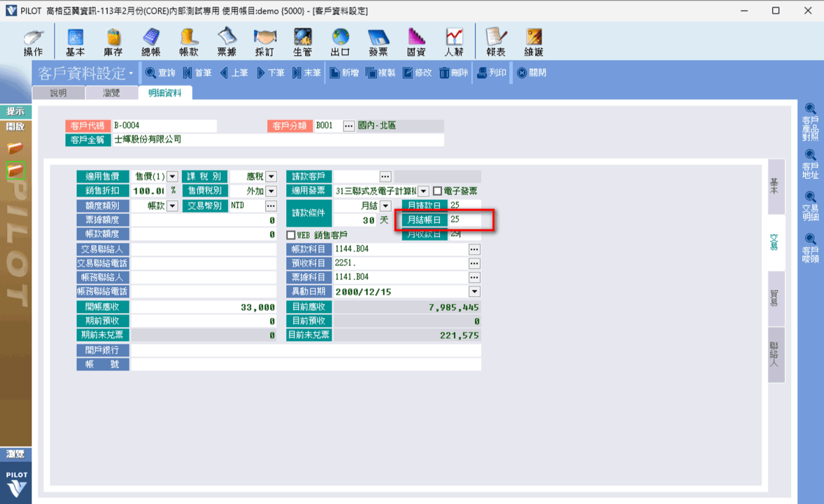Image resolution: width=824 pixels, height=504 pixels.
Task: Switch to the 瀏覽 tab
Action: click(111, 93)
